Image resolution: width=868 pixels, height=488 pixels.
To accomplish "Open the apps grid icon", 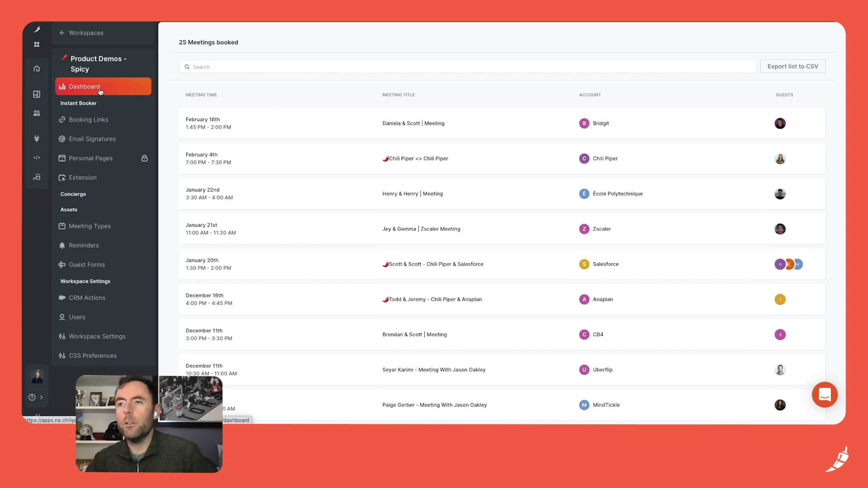I will [37, 44].
